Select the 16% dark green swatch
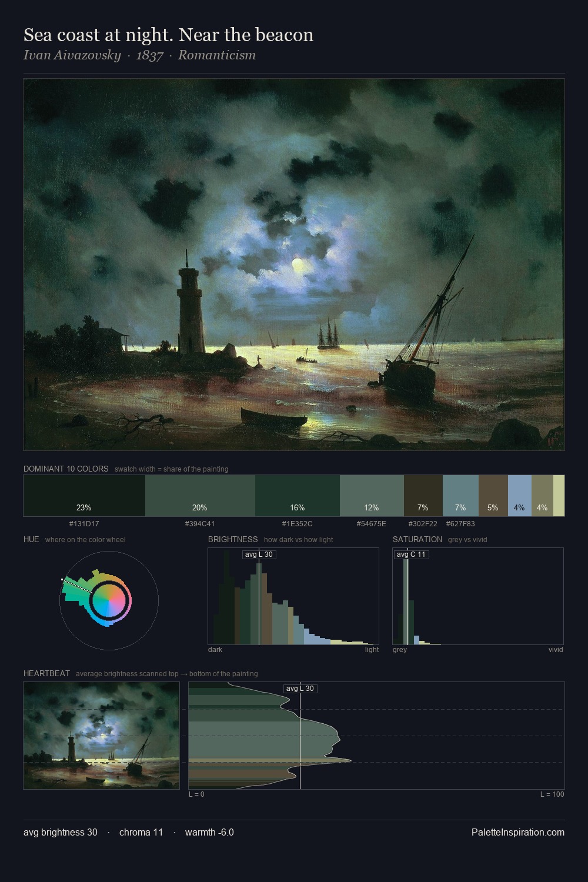The image size is (588, 882). coord(298,496)
